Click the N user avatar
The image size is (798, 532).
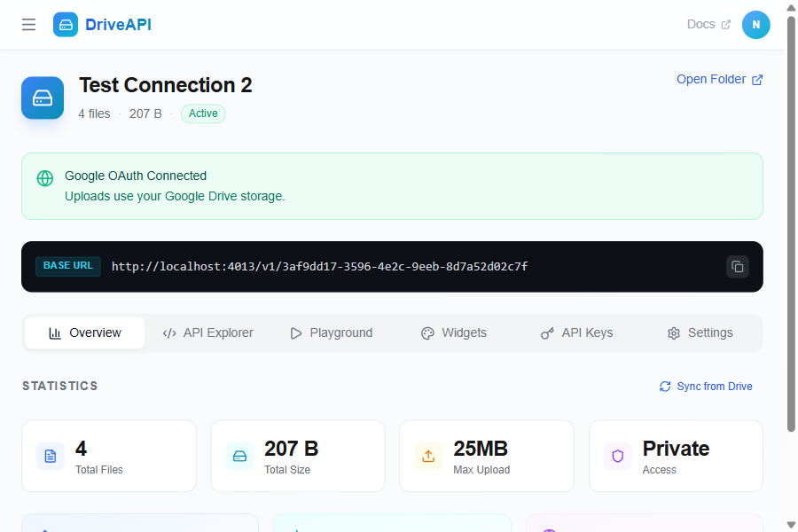755,24
